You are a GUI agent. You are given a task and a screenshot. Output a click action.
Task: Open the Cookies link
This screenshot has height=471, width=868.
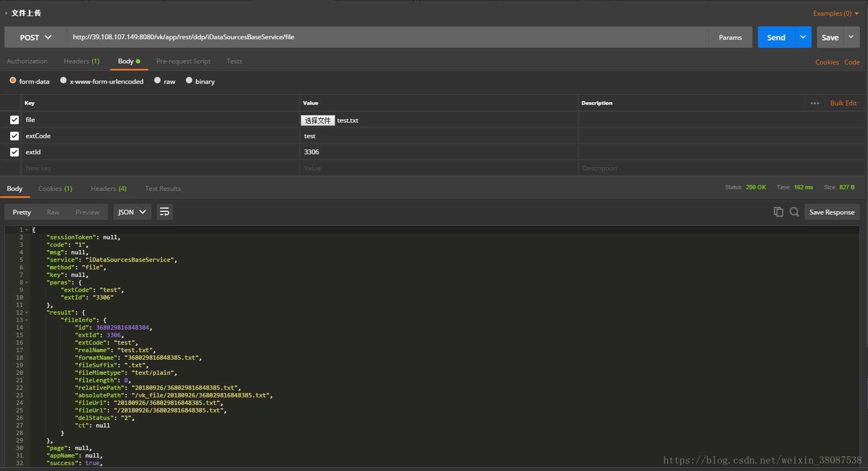click(x=827, y=62)
